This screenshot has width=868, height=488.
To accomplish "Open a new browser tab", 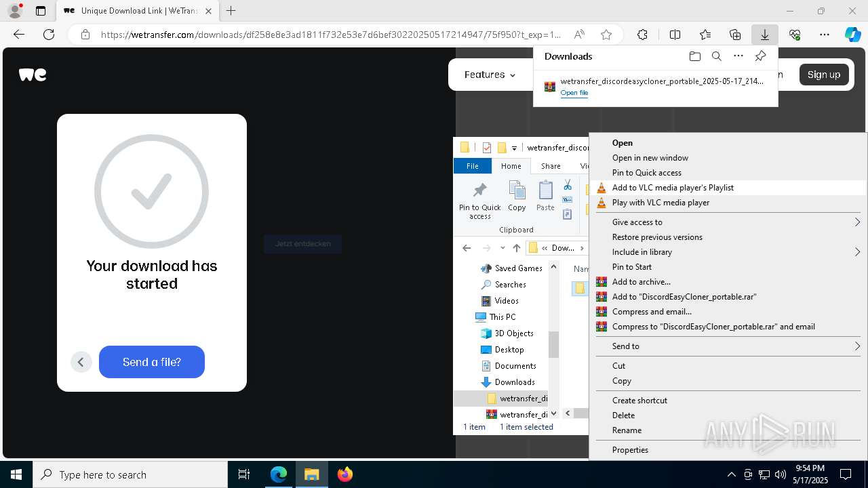I will point(231,11).
